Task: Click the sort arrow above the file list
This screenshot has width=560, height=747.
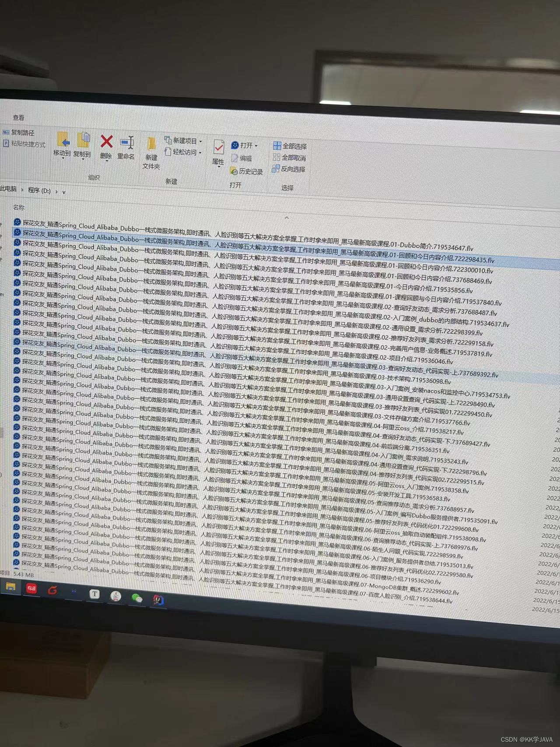Action: click(x=287, y=218)
